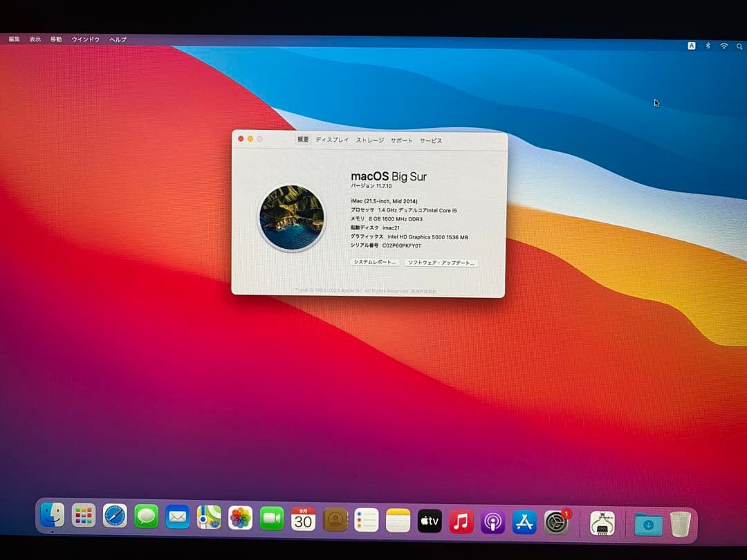Screen dimensions: 747x560
Task: Switch to the ストレージ tab
Action: (x=370, y=140)
